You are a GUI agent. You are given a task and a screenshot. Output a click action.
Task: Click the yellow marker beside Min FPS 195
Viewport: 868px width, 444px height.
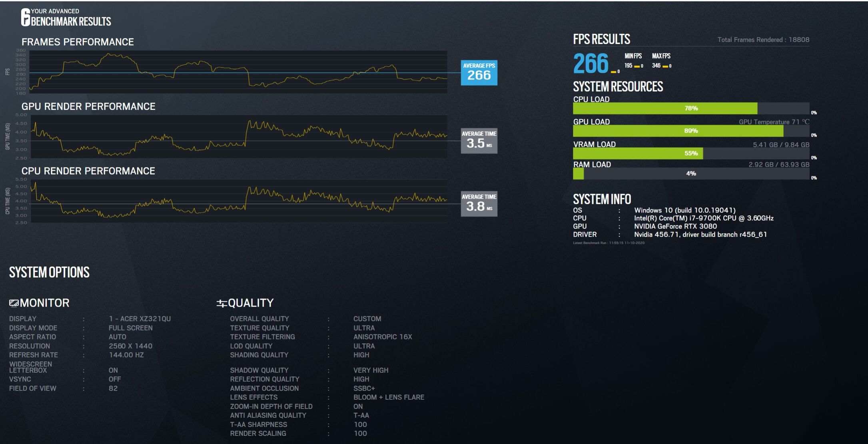tap(637, 66)
